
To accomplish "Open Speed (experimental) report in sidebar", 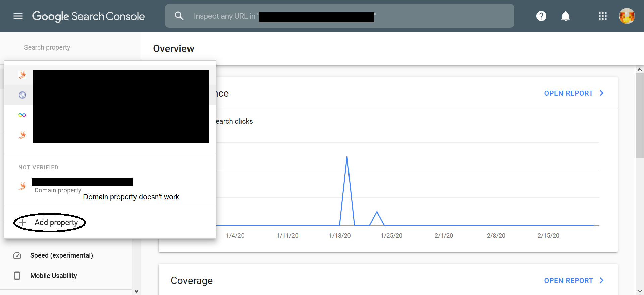I will (61, 255).
